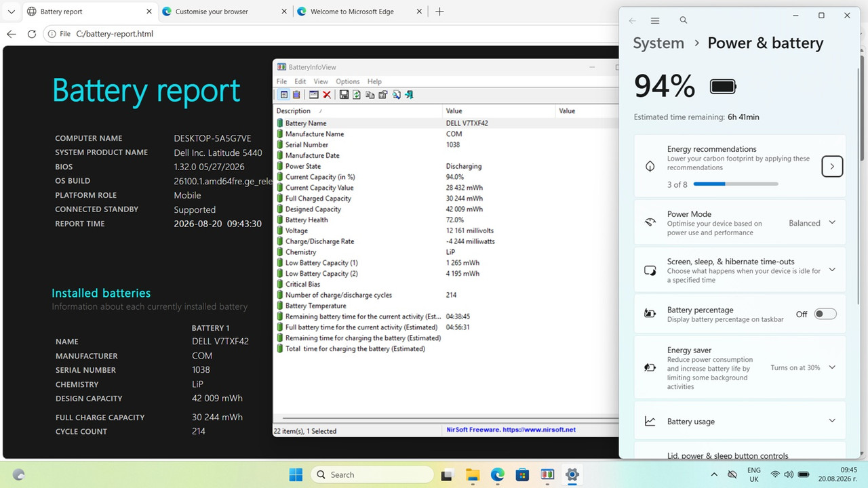Select the Battery Information view icon in toolbar
This screenshot has width=868, height=488.
pos(284,95)
